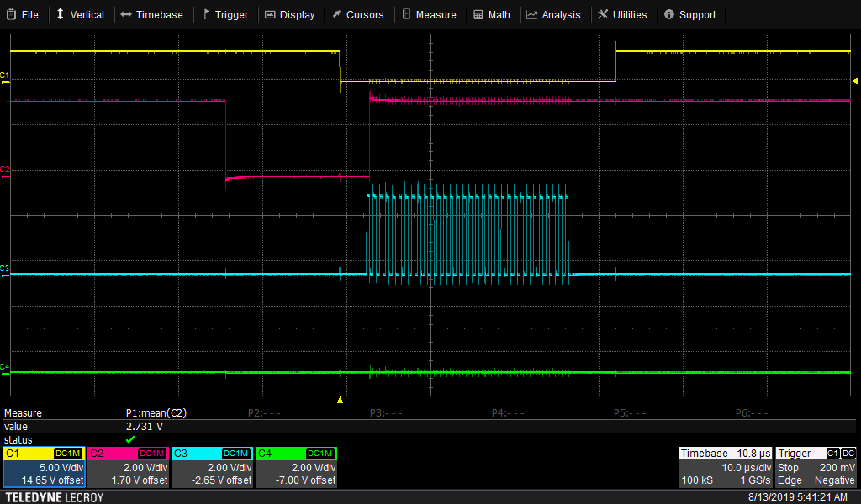
Task: Click the Trigger flag icon in menu bar
Action: click(206, 14)
